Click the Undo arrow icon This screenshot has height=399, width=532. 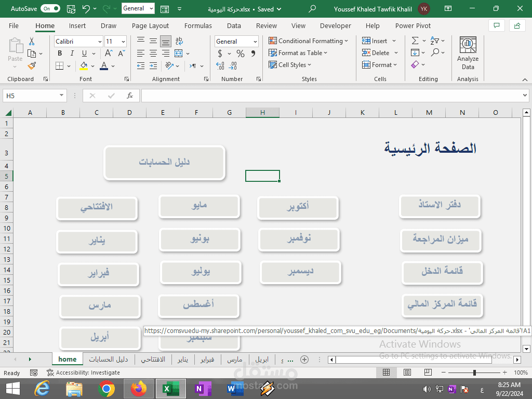(x=86, y=9)
